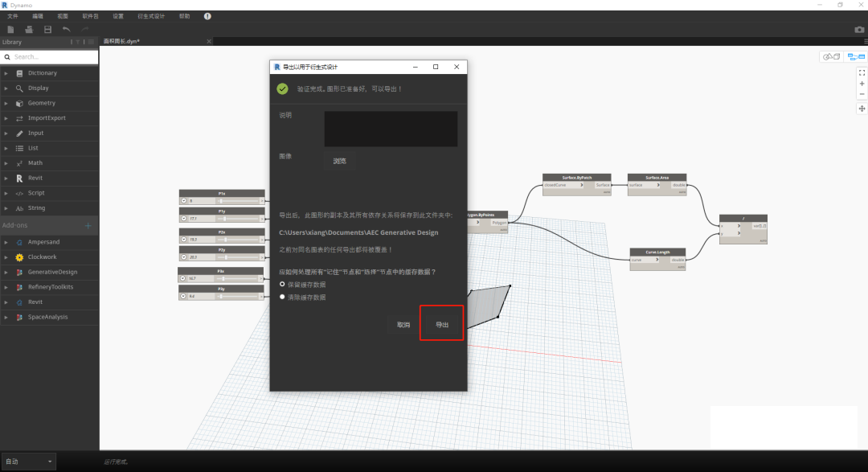
Task: Click the camera export image icon
Action: [859, 30]
